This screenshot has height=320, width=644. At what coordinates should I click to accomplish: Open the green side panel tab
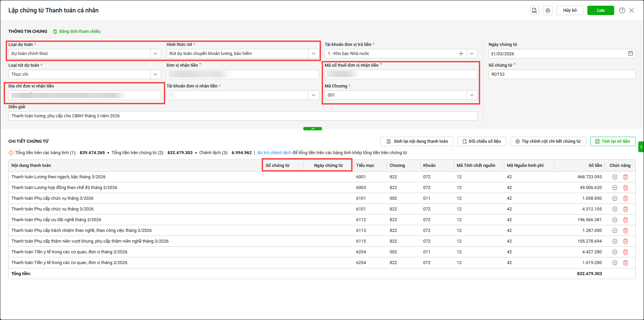pos(641,147)
